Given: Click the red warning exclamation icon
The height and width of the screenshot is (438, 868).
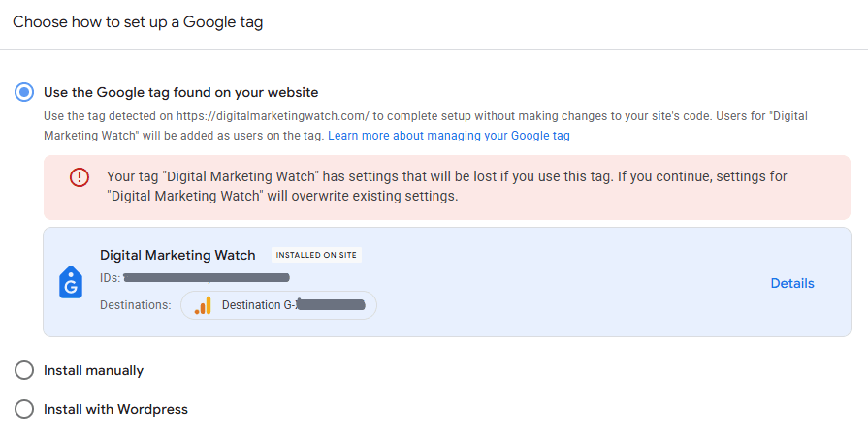Looking at the screenshot, I should 80,177.
